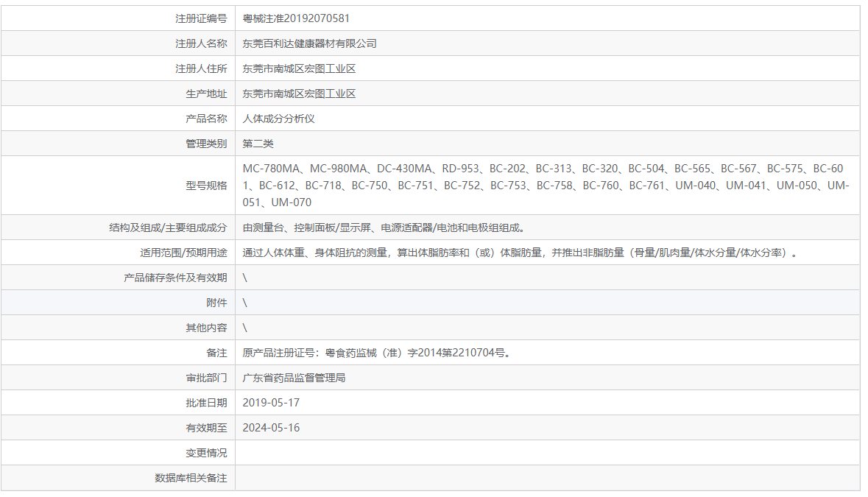Click the 适用范围/预期用途 label
Viewport: 868px width, 497px height.
(x=183, y=253)
